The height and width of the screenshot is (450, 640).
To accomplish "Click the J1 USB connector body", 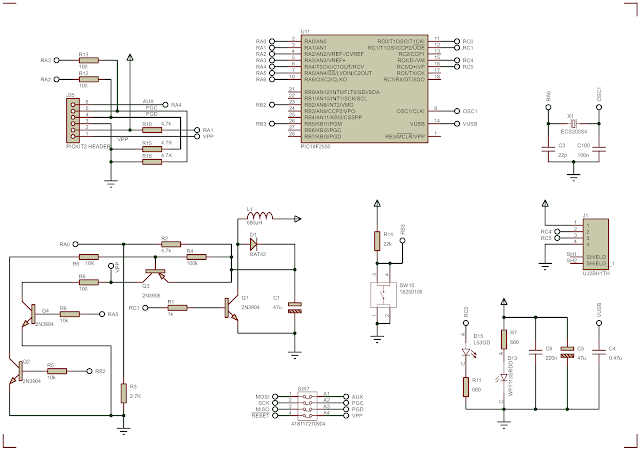I will coord(596,244).
